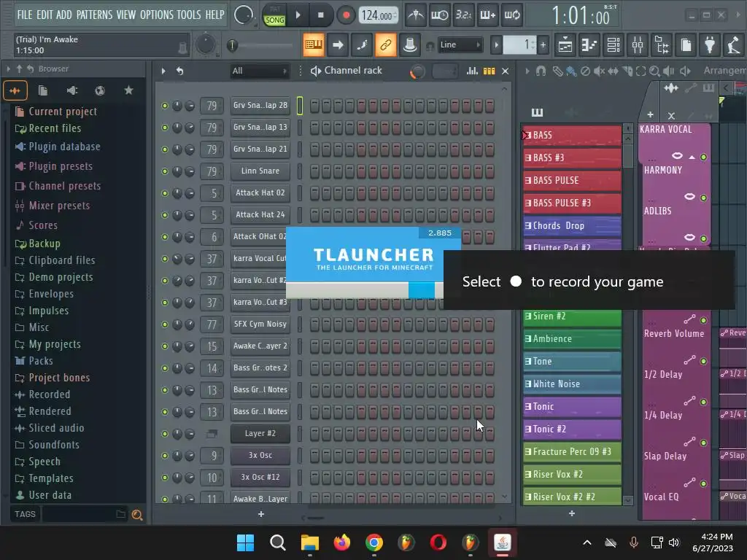Open the channel filter All dropdown
This screenshot has height=560, width=747.
click(x=259, y=71)
